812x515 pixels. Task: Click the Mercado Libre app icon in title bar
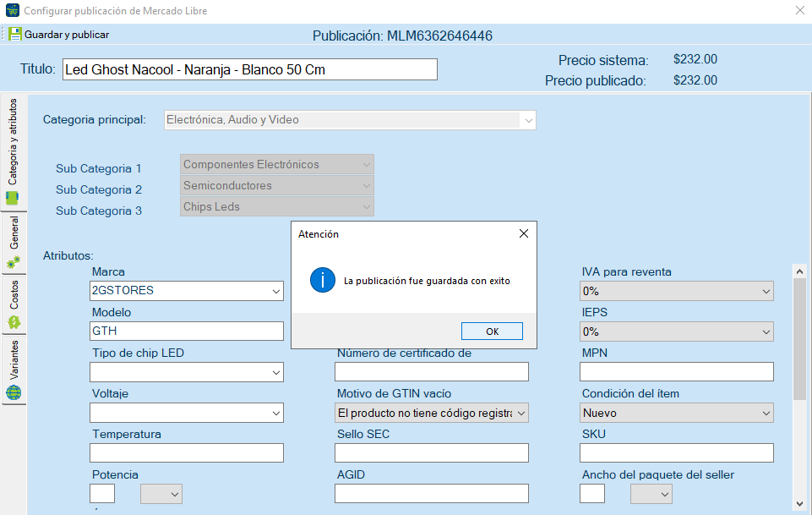(13, 10)
